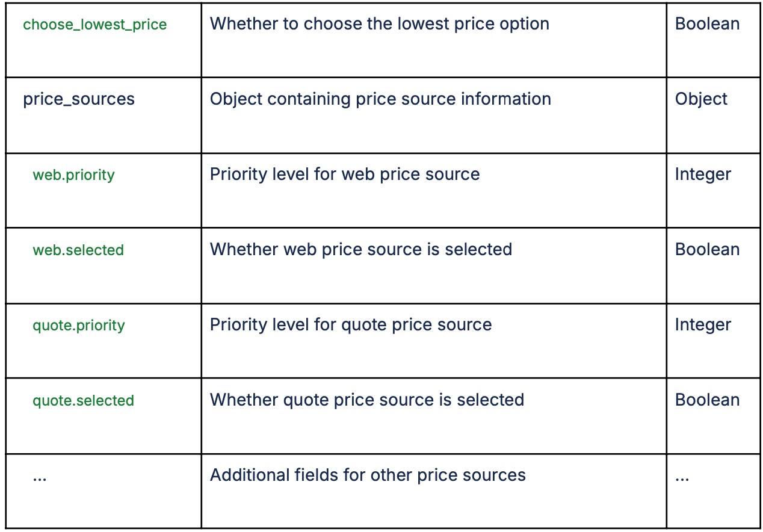Image resolution: width=763 pixels, height=532 pixels.
Task: Click the 'Object containing price source information' description
Action: [x=380, y=99]
